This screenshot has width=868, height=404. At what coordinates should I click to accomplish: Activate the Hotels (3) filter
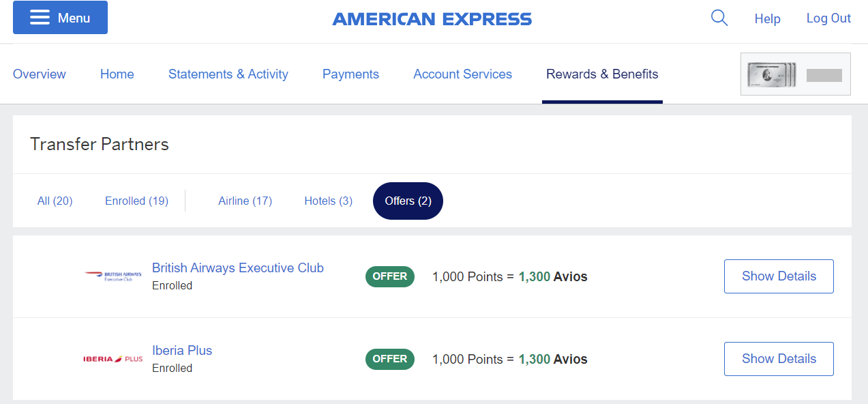(327, 201)
